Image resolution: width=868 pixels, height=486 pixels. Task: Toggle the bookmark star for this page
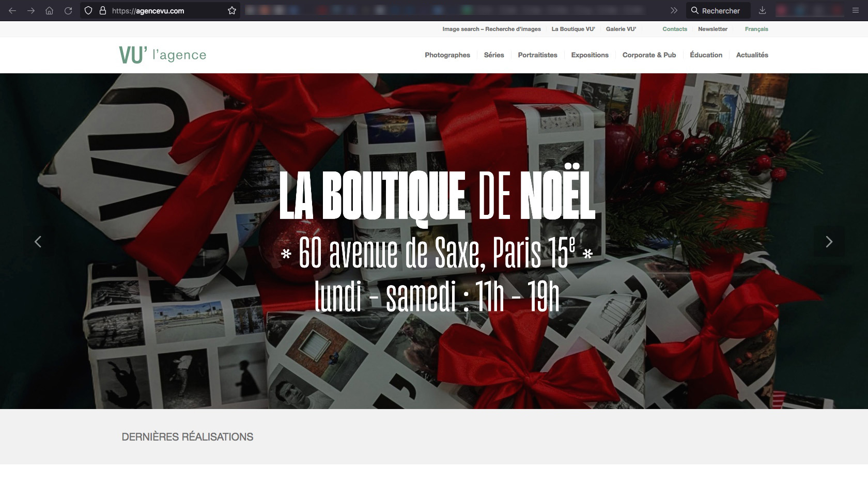[231, 10]
